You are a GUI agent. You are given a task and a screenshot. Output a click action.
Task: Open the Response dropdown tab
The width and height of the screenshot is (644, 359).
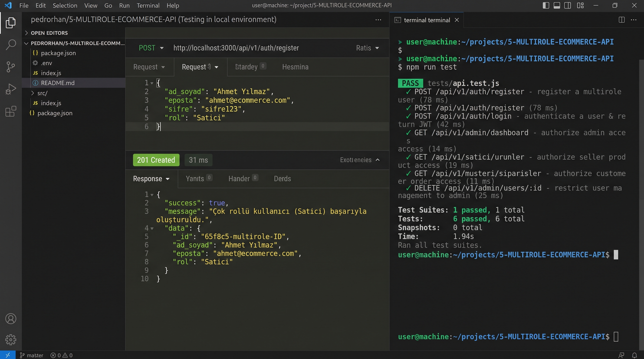[151, 179]
